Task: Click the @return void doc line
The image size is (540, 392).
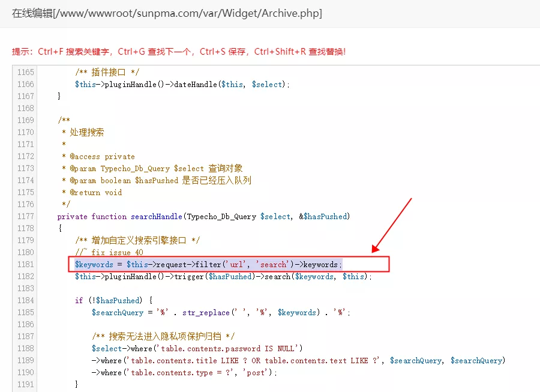Action: click(92, 193)
